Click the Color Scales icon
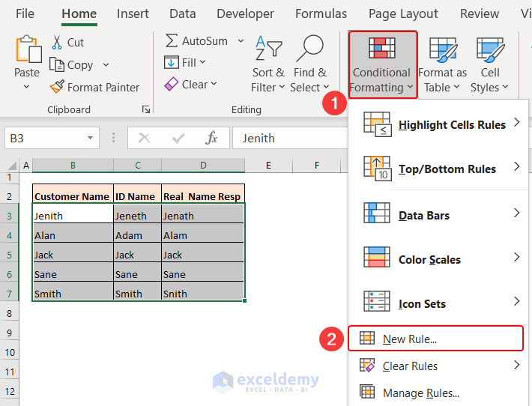The height and width of the screenshot is (406, 532). click(x=377, y=257)
